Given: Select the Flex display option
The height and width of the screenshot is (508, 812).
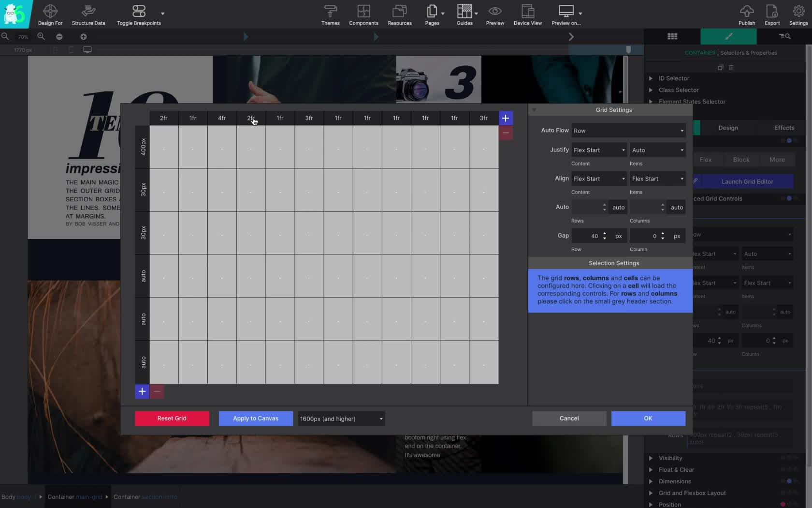Looking at the screenshot, I should pyautogui.click(x=705, y=160).
